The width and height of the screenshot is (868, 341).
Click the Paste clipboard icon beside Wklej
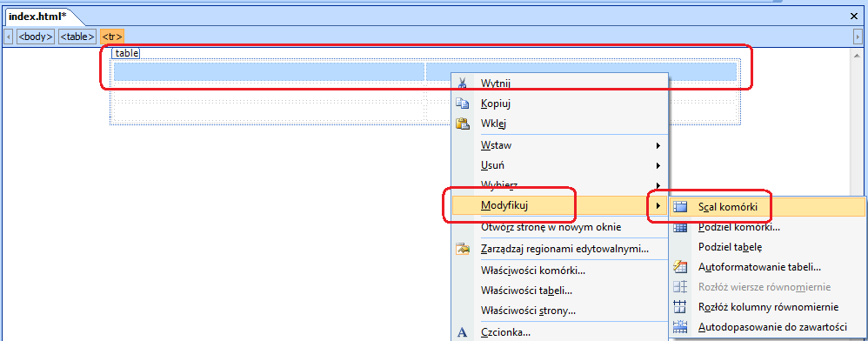click(462, 124)
